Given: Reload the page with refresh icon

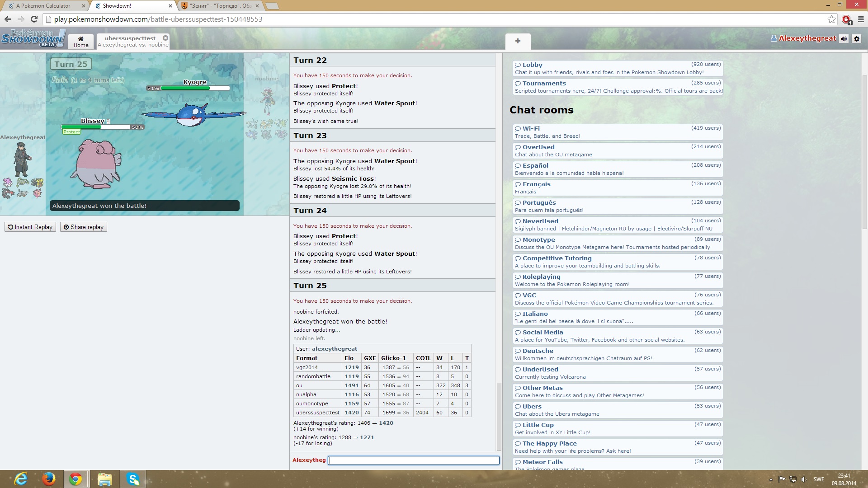Looking at the screenshot, I should click(x=34, y=19).
